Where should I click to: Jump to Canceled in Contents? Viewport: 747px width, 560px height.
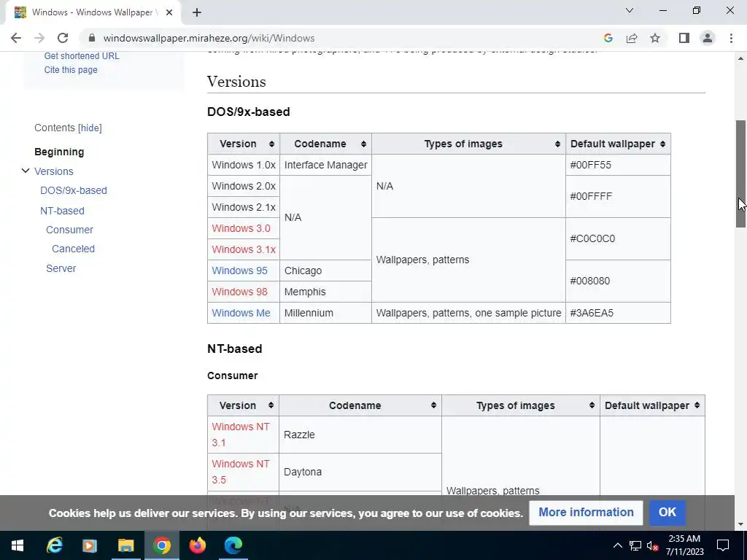tap(74, 249)
